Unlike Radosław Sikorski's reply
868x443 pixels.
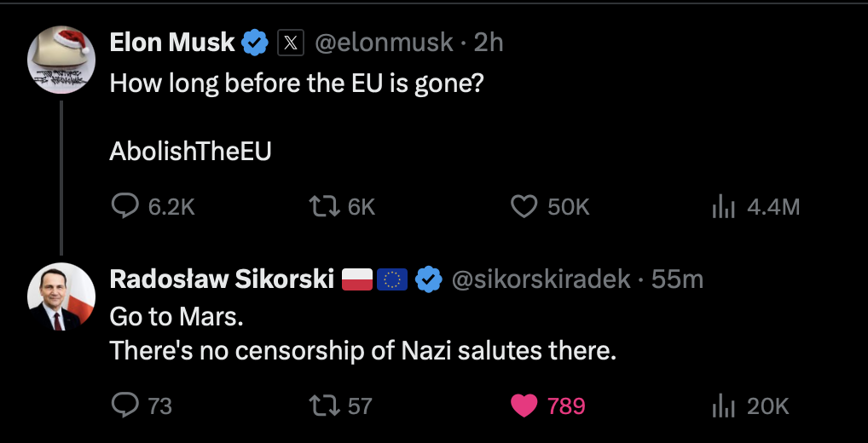[524, 406]
